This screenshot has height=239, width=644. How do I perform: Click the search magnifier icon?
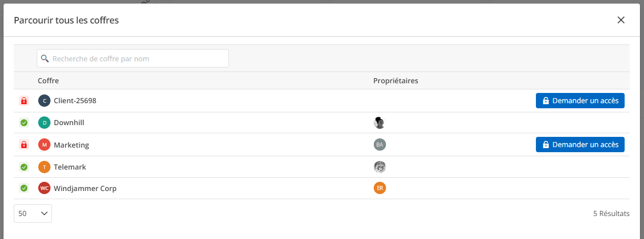[45, 58]
